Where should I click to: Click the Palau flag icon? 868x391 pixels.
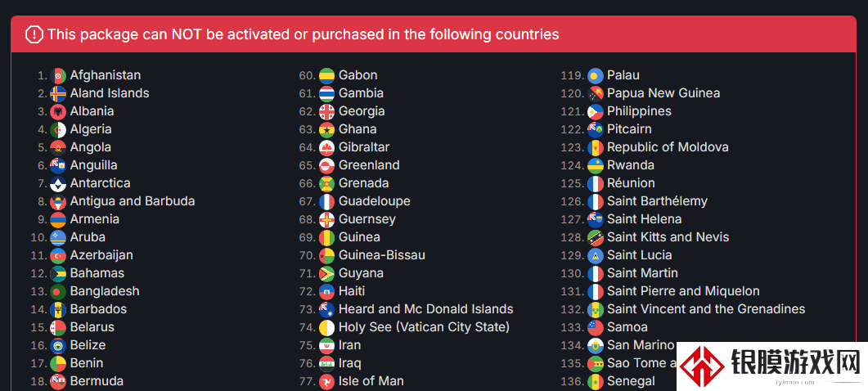(x=595, y=75)
